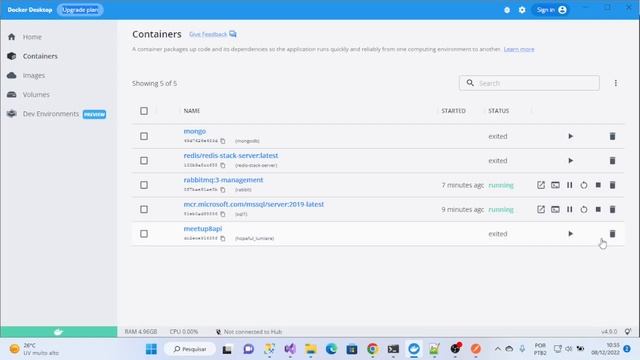Click the v4.9.0 version notification icon
Screen dimensions: 640x360
(x=628, y=331)
